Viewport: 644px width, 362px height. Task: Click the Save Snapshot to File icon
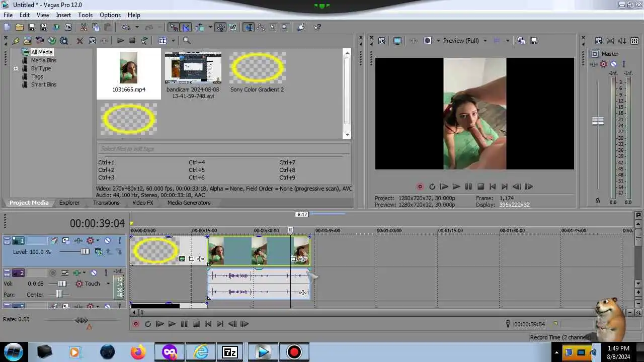pyautogui.click(x=534, y=41)
